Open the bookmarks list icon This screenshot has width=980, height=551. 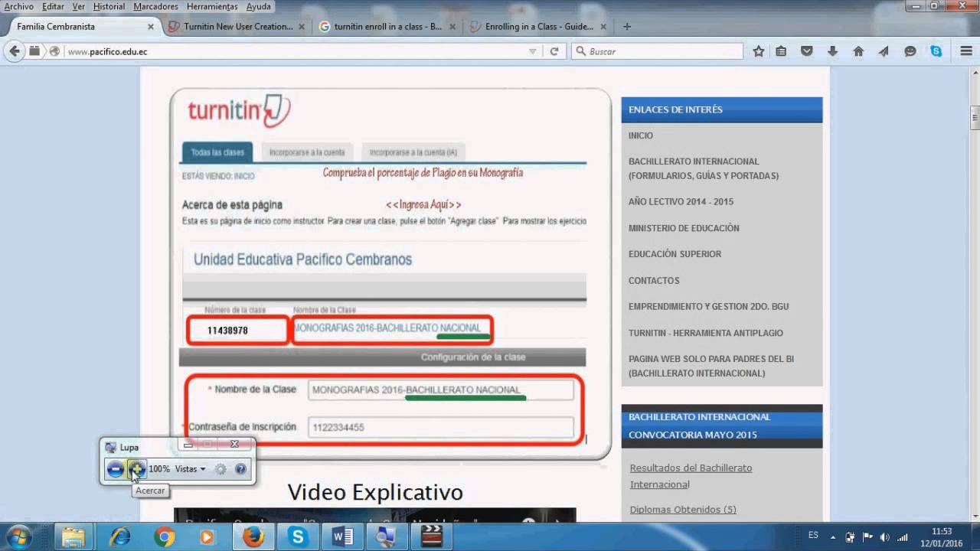click(781, 51)
